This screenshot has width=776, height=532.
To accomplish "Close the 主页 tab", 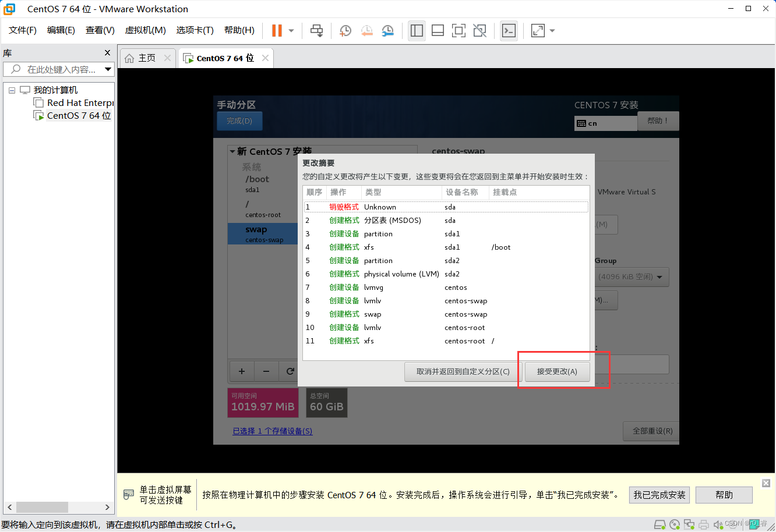I will 167,58.
